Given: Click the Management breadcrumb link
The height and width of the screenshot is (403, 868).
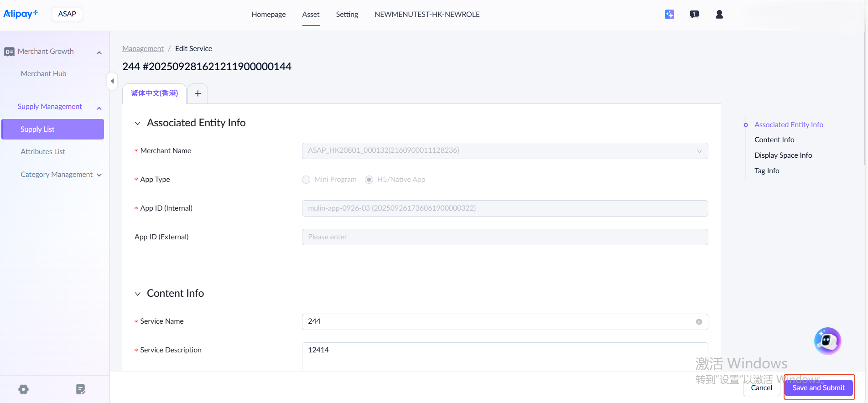Looking at the screenshot, I should pos(143,49).
